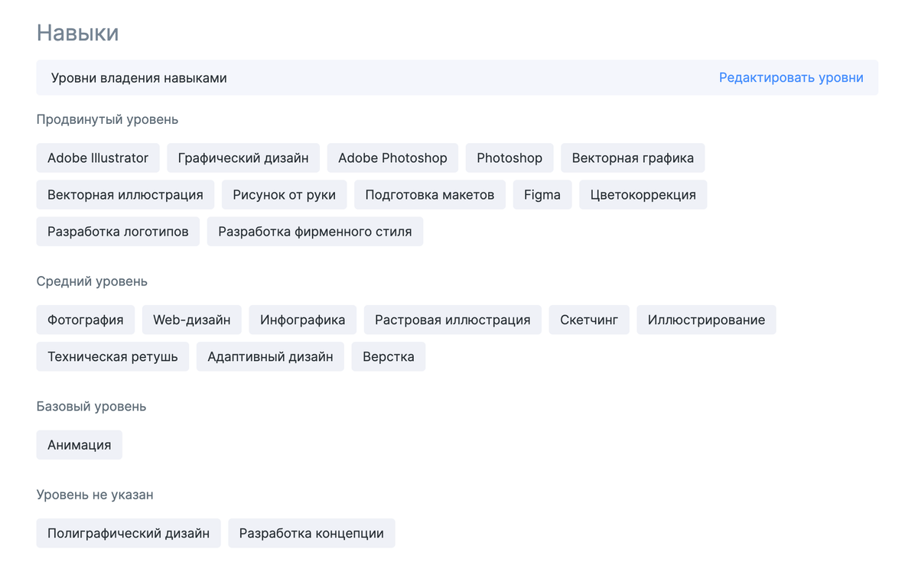The width and height of the screenshot is (918, 588).
Task: Select the «Adobe Photoshop» skill tag
Action: 392,158
